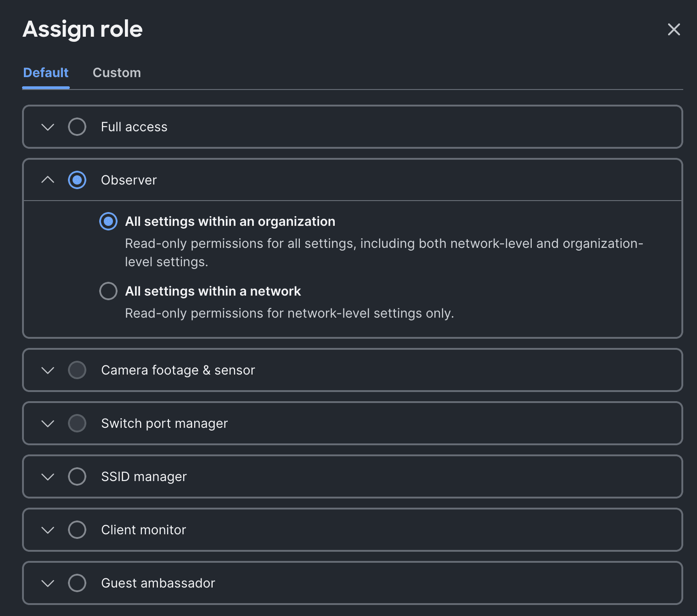
Task: Expand the Full access role chevron
Action: click(48, 127)
